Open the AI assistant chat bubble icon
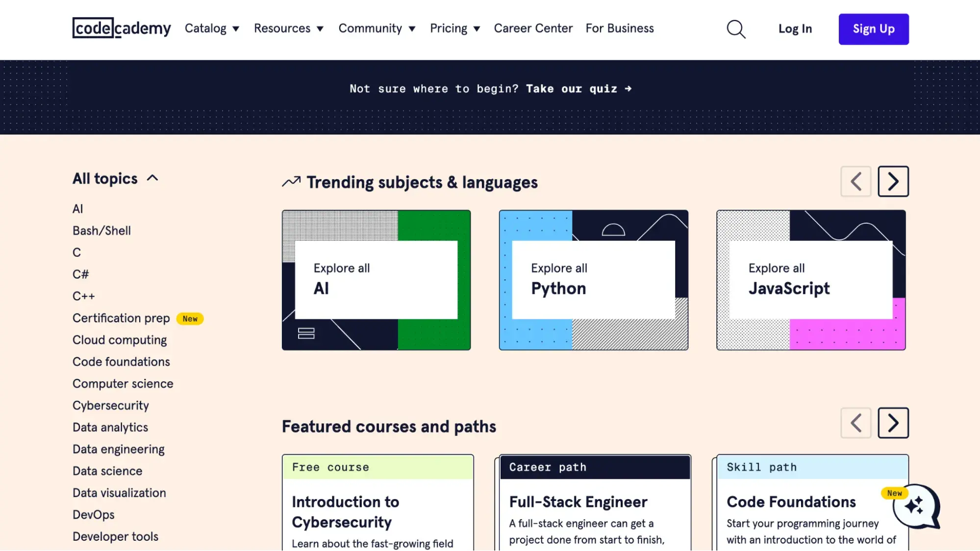 point(916,507)
